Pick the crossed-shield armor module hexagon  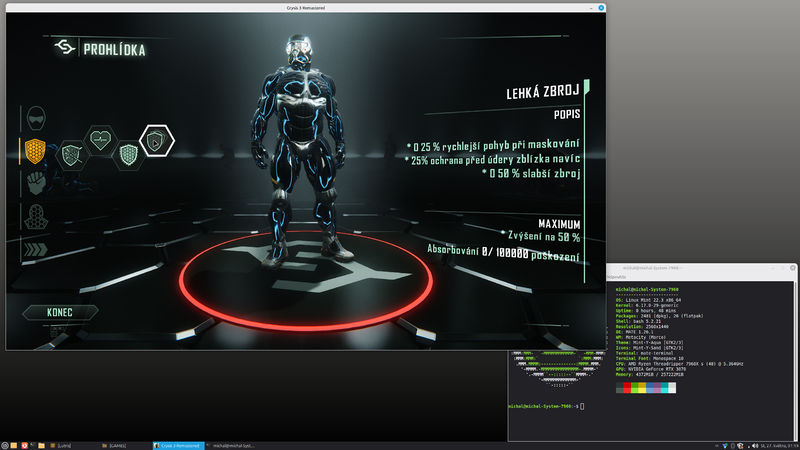click(x=71, y=155)
